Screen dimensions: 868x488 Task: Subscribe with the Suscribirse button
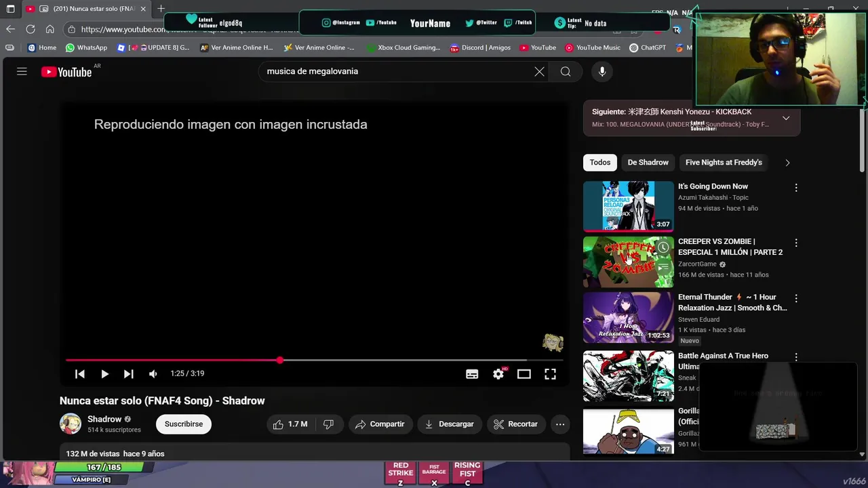[184, 424]
